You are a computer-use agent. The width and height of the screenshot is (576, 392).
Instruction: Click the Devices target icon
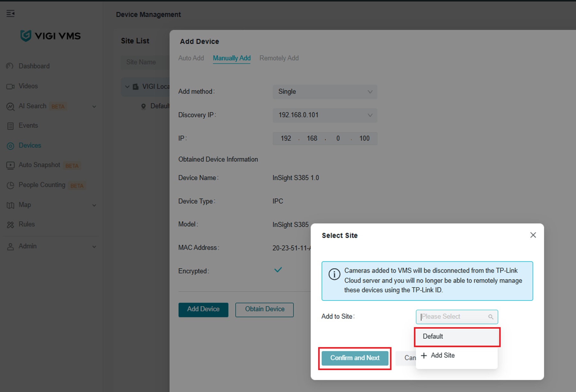coord(10,146)
